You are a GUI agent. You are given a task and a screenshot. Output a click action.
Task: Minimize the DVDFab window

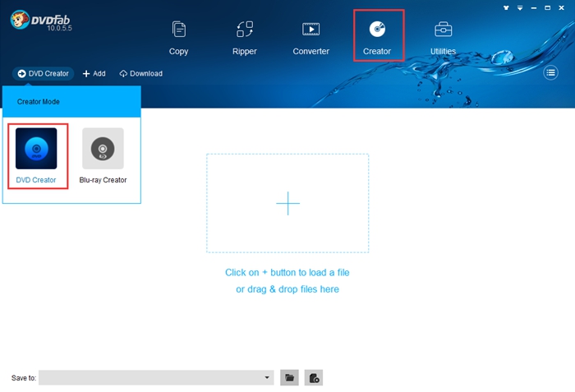(x=534, y=7)
